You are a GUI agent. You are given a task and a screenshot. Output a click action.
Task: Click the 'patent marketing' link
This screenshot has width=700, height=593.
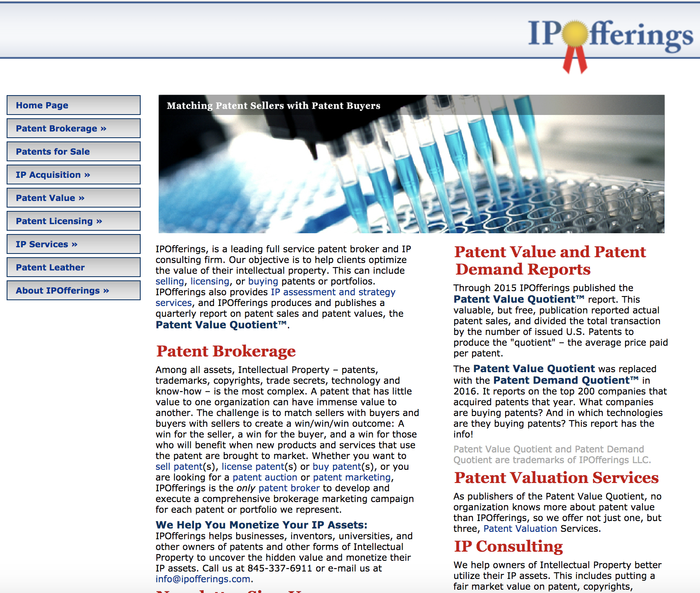352,478
